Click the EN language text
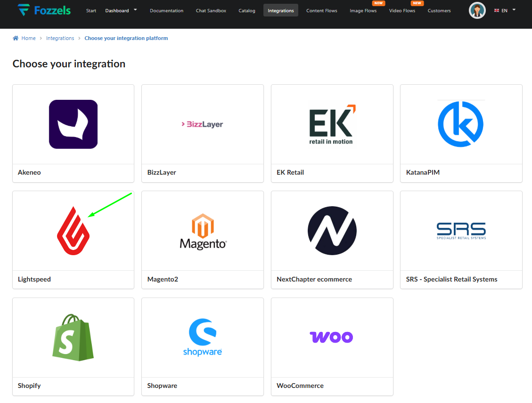The width and height of the screenshot is (532, 403). point(504,10)
